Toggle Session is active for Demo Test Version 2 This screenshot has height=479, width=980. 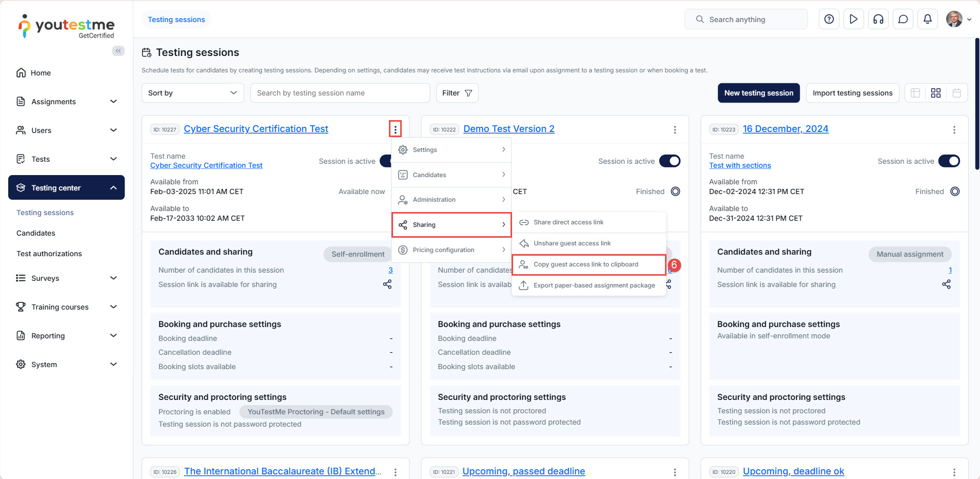(670, 161)
